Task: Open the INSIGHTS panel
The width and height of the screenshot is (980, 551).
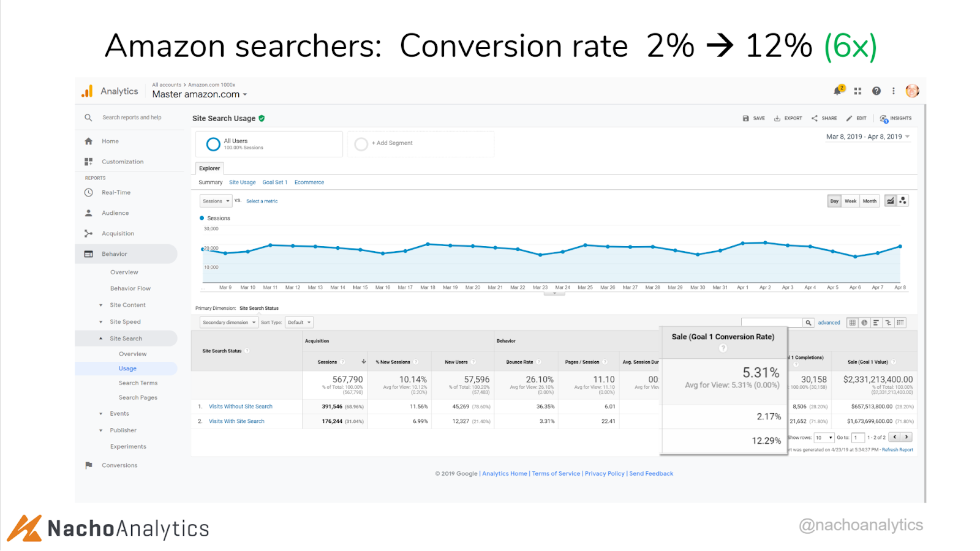Action: [x=895, y=118]
